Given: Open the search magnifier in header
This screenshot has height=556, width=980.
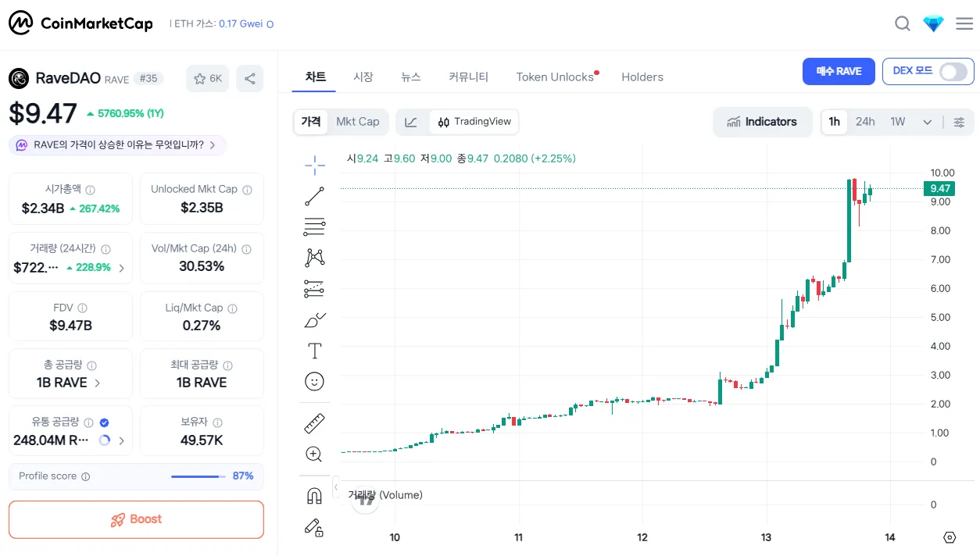Looking at the screenshot, I should 903,23.
